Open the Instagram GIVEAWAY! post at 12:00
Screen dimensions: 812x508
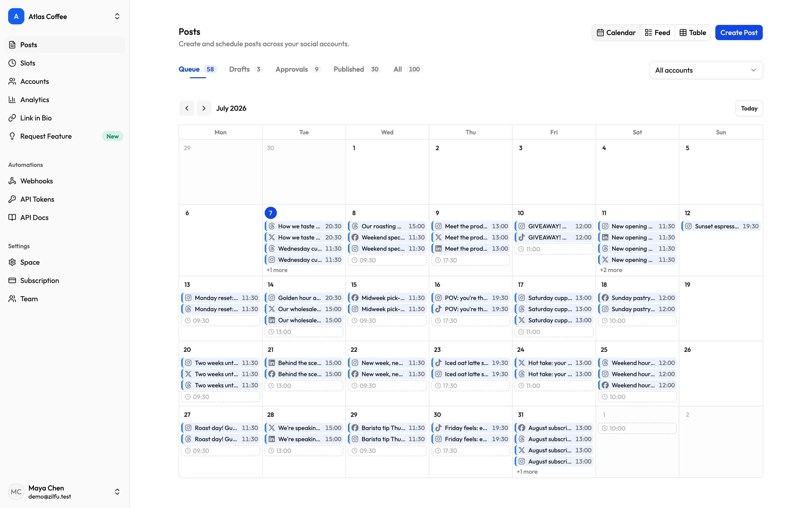click(x=554, y=226)
